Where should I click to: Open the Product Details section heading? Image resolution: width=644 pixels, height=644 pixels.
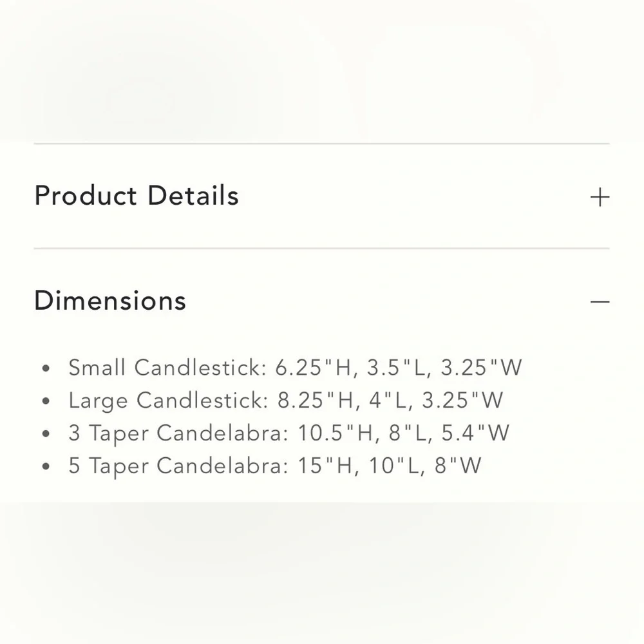(x=137, y=196)
